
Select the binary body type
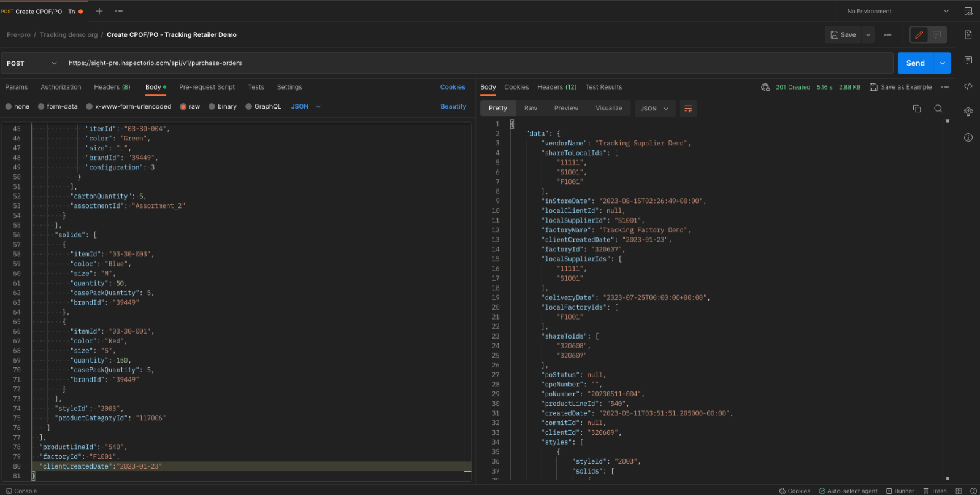tap(223, 107)
